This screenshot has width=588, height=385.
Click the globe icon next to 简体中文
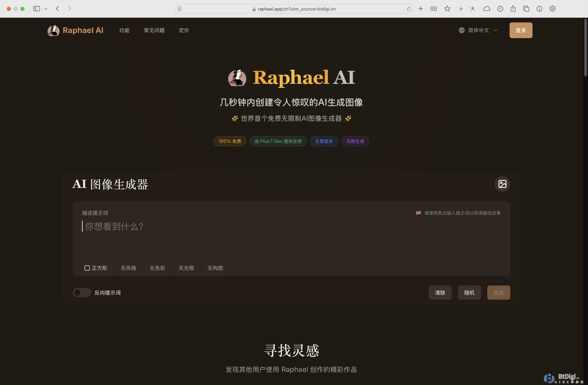462,30
